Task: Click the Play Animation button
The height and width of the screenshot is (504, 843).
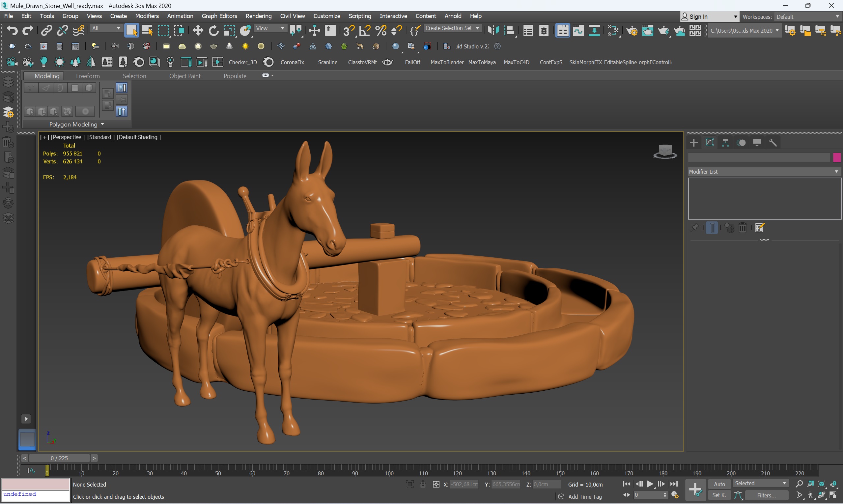Action: 650,484
